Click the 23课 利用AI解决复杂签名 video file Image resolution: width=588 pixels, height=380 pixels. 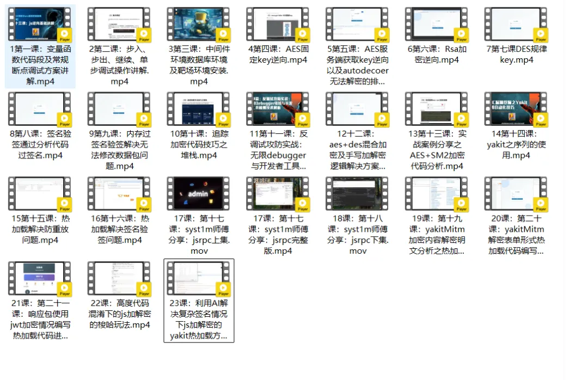[x=199, y=279]
